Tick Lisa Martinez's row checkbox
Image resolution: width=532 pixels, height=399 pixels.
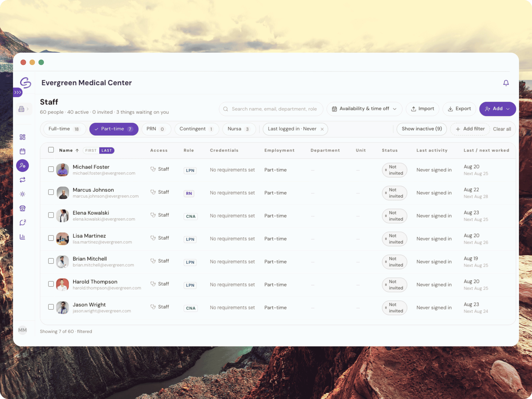coord(51,238)
